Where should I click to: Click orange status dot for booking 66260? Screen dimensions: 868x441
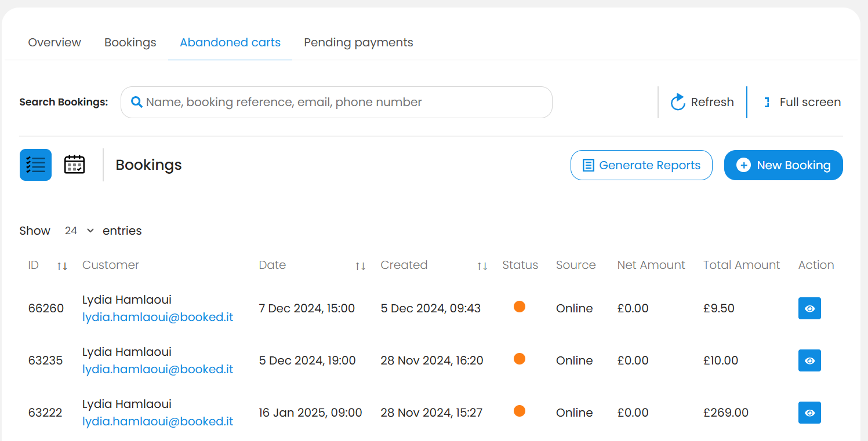click(520, 307)
